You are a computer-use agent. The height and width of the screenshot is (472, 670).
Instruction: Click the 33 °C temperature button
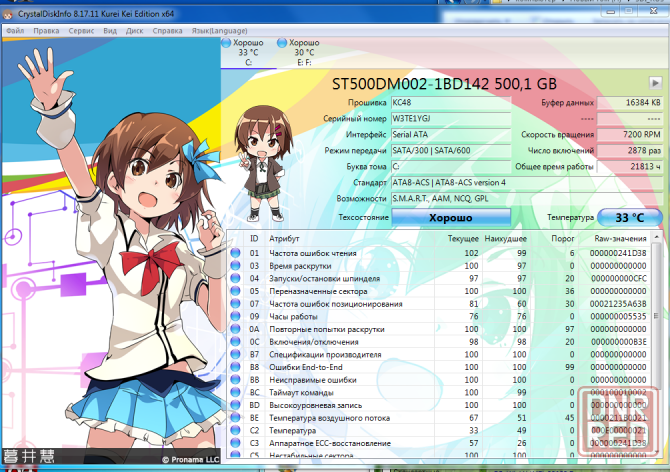[x=629, y=217]
